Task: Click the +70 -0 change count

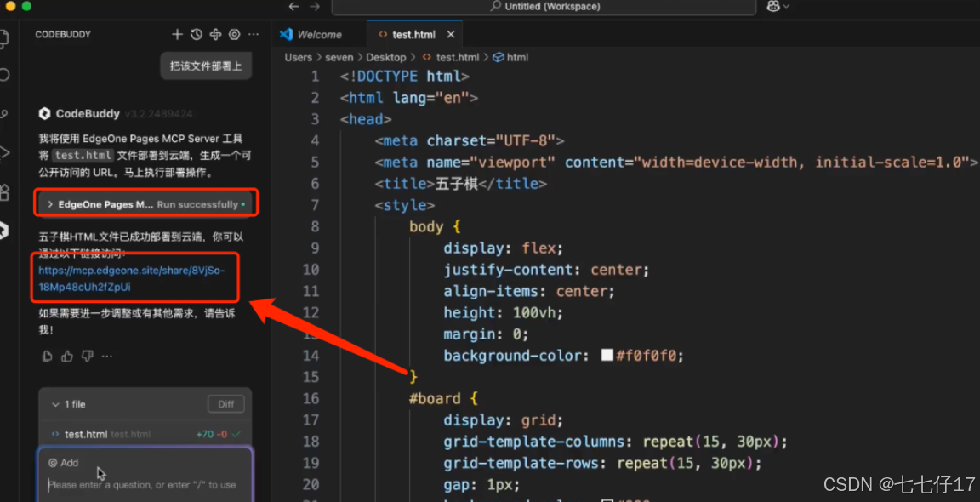Action: coord(211,434)
